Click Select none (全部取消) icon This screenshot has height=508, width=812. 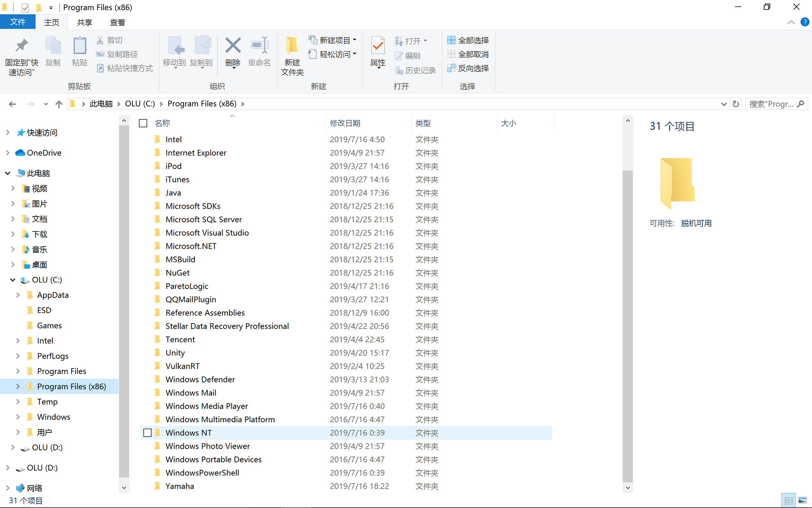click(451, 54)
